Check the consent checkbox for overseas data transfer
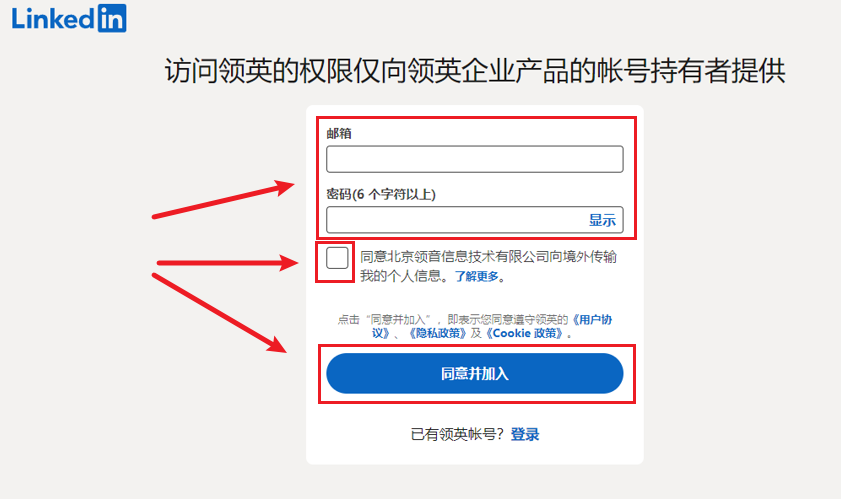Viewport: 841px width, 499px height. coord(337,258)
